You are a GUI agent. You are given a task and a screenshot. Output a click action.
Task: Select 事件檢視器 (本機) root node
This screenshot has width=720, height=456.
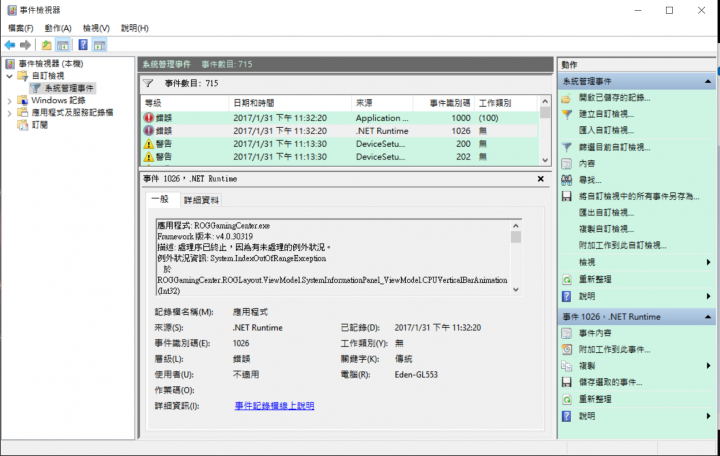(51, 64)
